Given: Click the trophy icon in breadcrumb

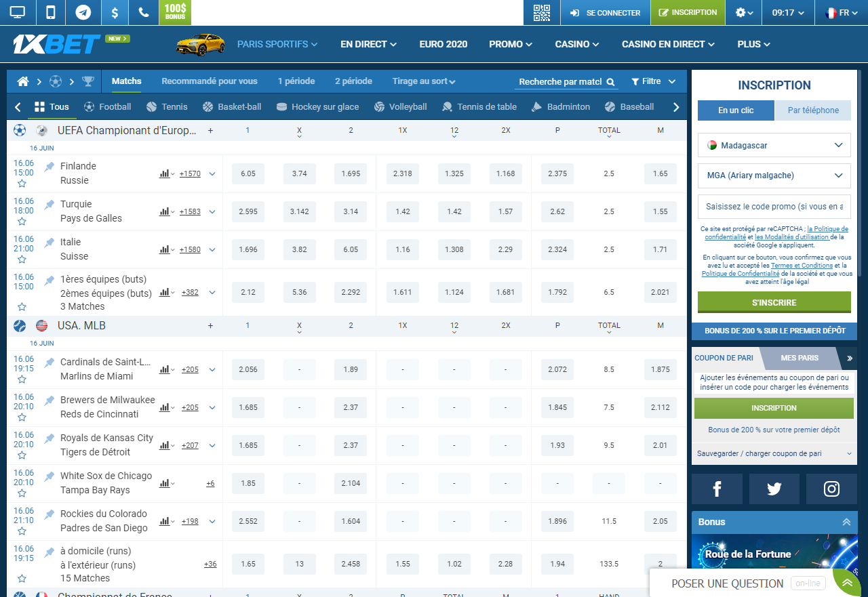Looking at the screenshot, I should [x=88, y=81].
